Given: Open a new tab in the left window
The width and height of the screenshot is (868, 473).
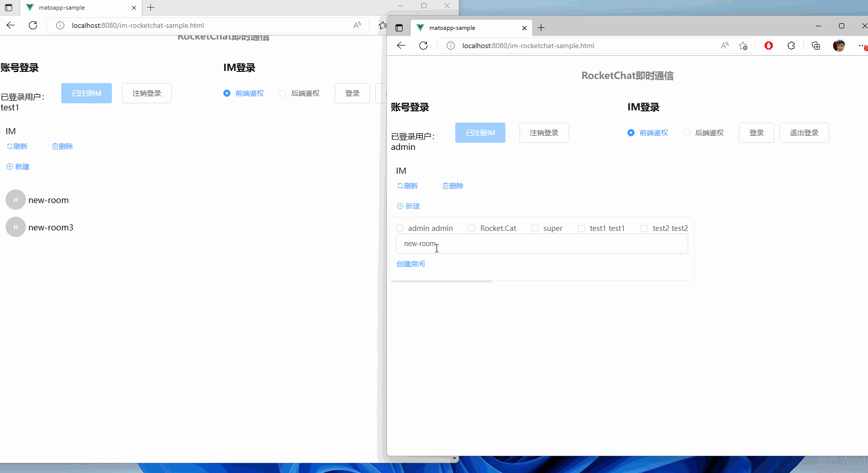Looking at the screenshot, I should pos(150,8).
